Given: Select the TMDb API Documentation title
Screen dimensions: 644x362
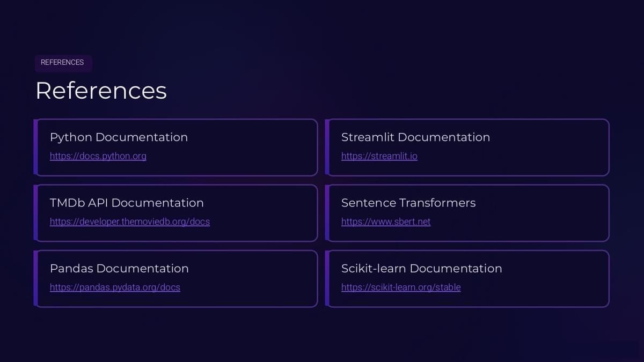Looking at the screenshot, I should coord(127,203).
